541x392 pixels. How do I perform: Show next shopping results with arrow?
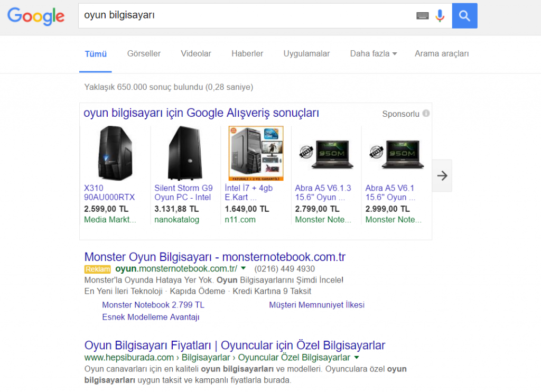[x=442, y=175]
